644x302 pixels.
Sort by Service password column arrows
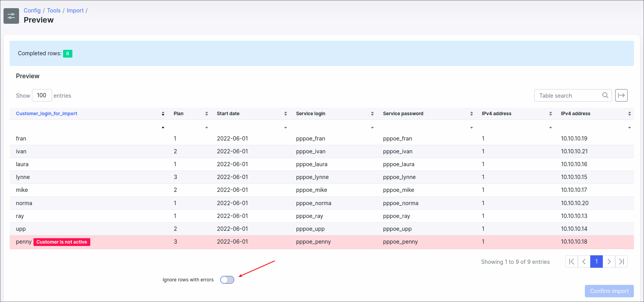(471, 114)
